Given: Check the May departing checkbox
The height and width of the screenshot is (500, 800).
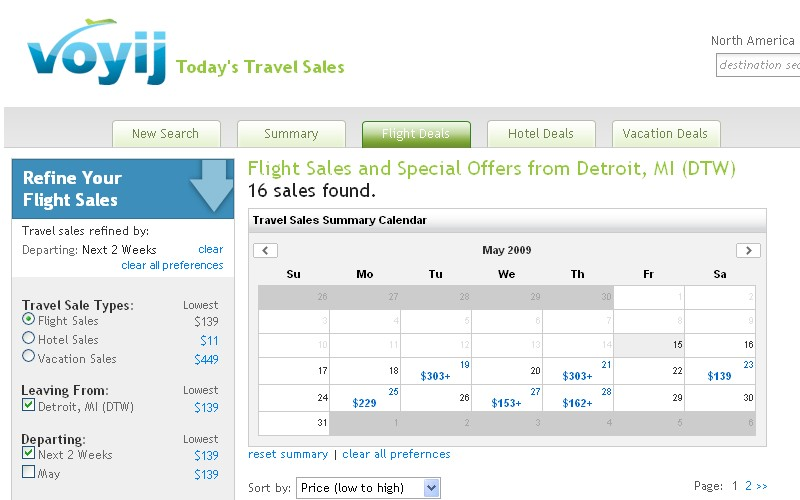Looking at the screenshot, I should (29, 471).
